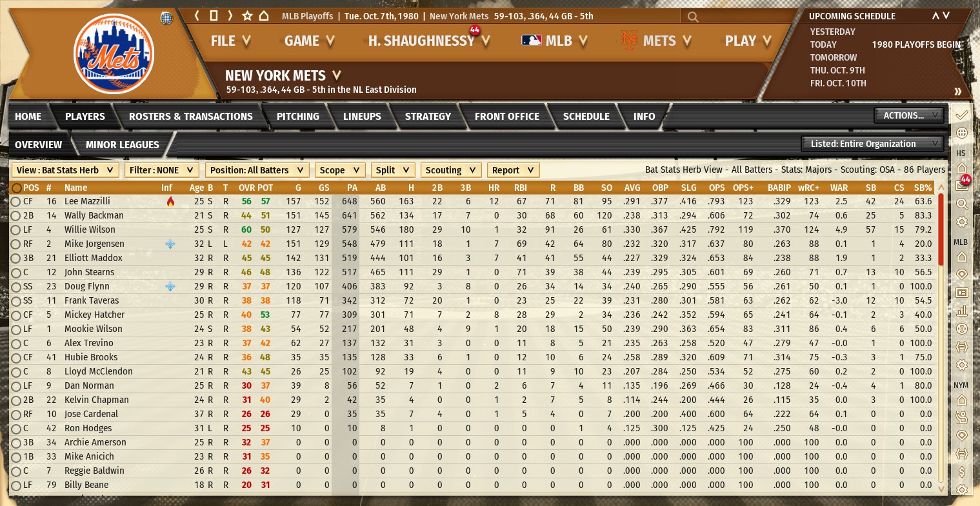
Task: Click the globe icon beside the Mets logo
Action: [167, 18]
